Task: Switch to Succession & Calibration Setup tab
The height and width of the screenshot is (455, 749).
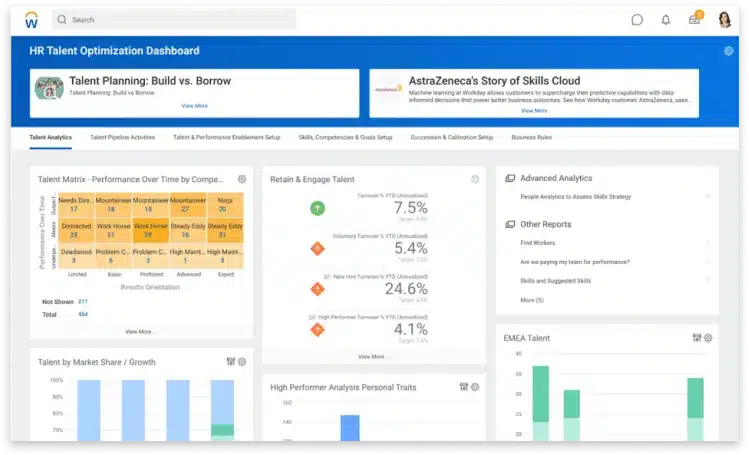Action: point(451,137)
